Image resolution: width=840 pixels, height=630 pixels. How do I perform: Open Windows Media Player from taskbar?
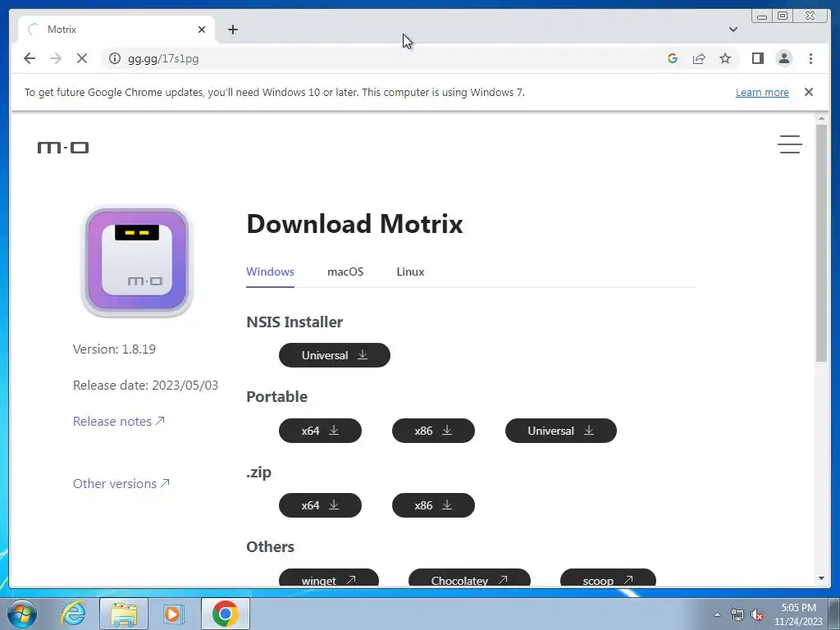coord(174,614)
